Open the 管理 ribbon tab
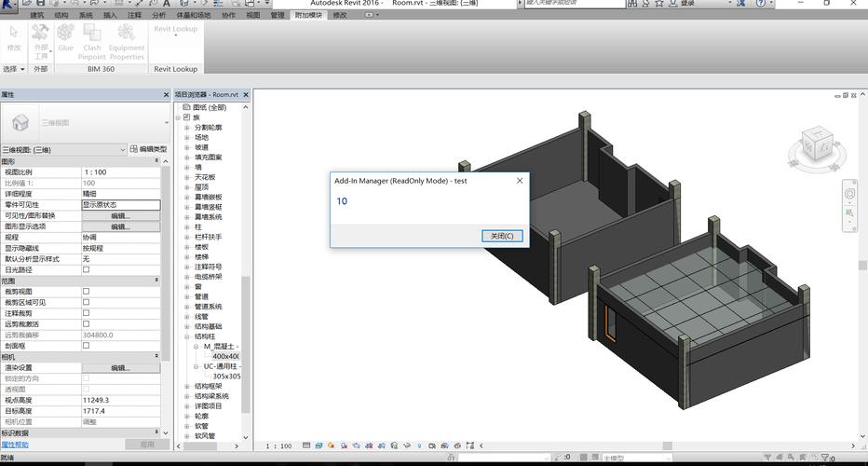Image resolution: width=868 pixels, height=466 pixels. click(x=278, y=16)
